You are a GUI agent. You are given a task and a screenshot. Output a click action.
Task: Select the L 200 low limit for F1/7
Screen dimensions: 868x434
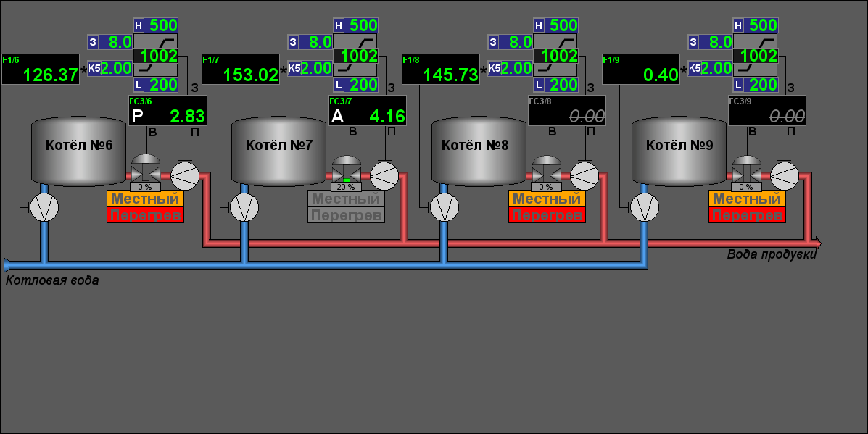coord(356,85)
